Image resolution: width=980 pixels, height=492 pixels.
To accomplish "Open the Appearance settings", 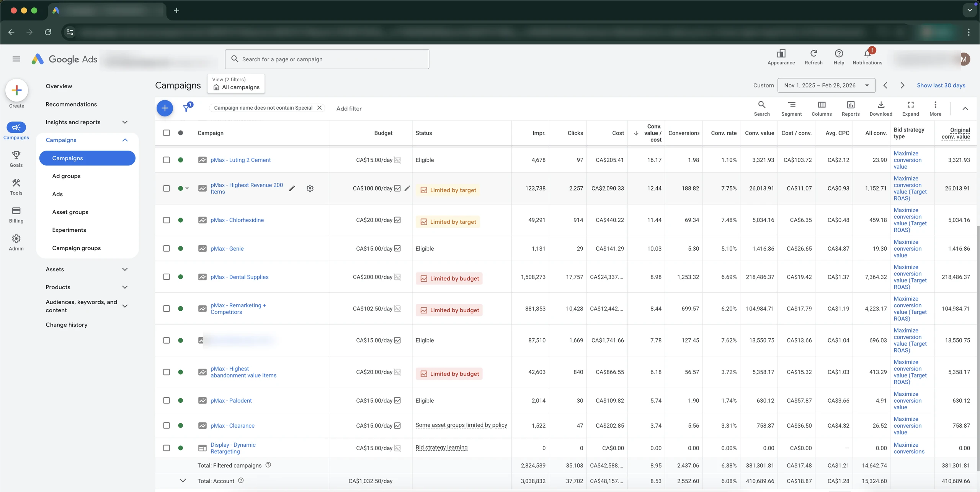I will [x=781, y=57].
